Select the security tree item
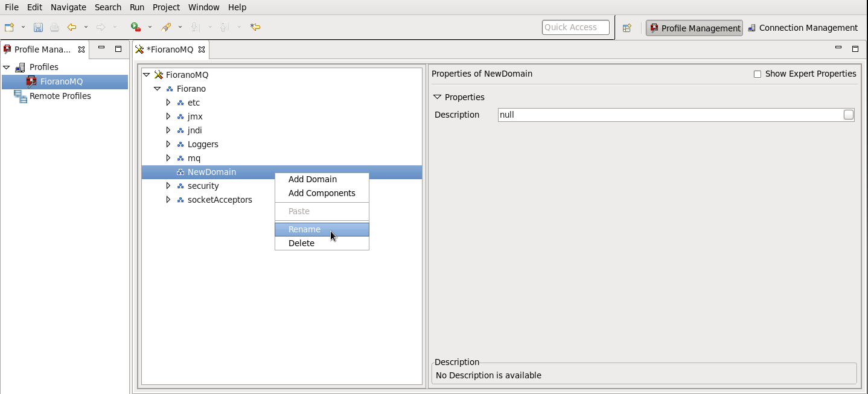 click(203, 186)
